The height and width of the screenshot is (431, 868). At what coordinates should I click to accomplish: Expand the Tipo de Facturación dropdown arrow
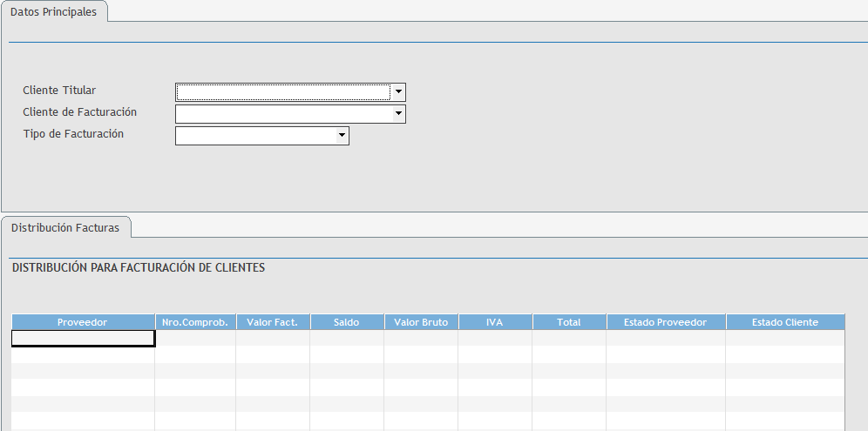point(342,136)
